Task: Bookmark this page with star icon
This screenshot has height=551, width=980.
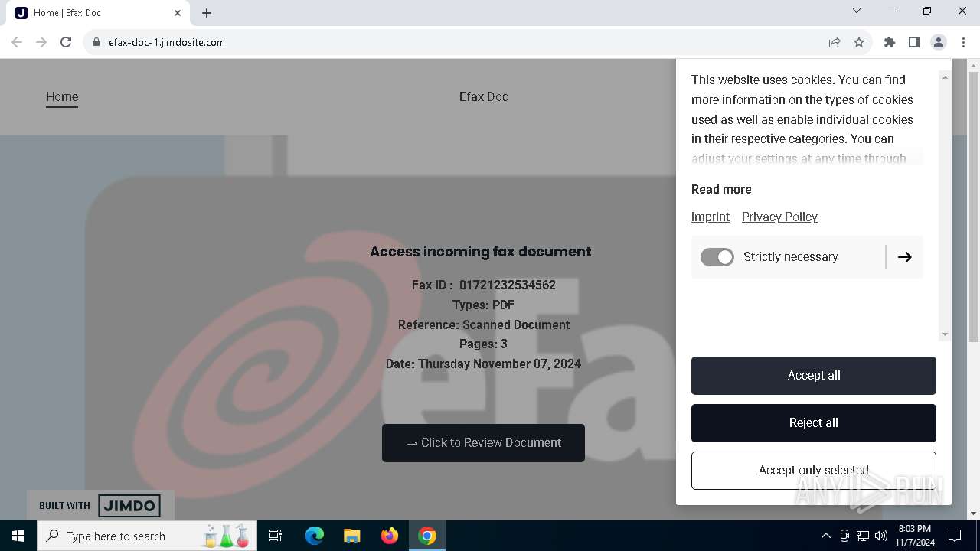Action: (859, 42)
